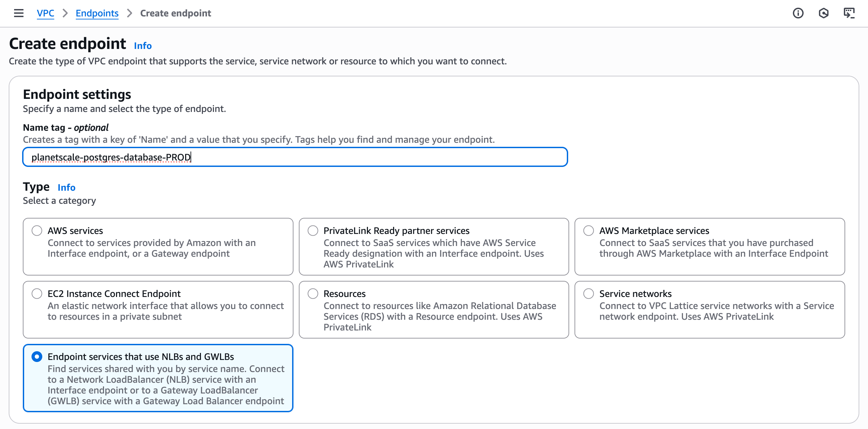Open the Endpoints breadcrumb link
This screenshot has width=868, height=429.
click(x=97, y=13)
